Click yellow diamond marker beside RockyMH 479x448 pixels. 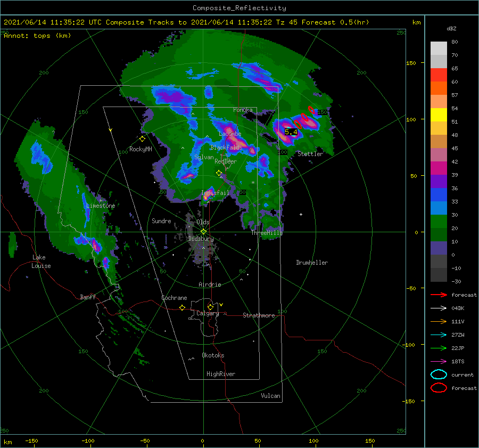coord(142,139)
